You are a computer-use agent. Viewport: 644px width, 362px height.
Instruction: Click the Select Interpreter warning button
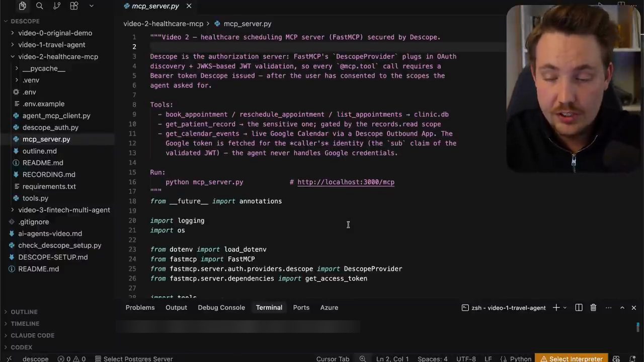(571, 358)
